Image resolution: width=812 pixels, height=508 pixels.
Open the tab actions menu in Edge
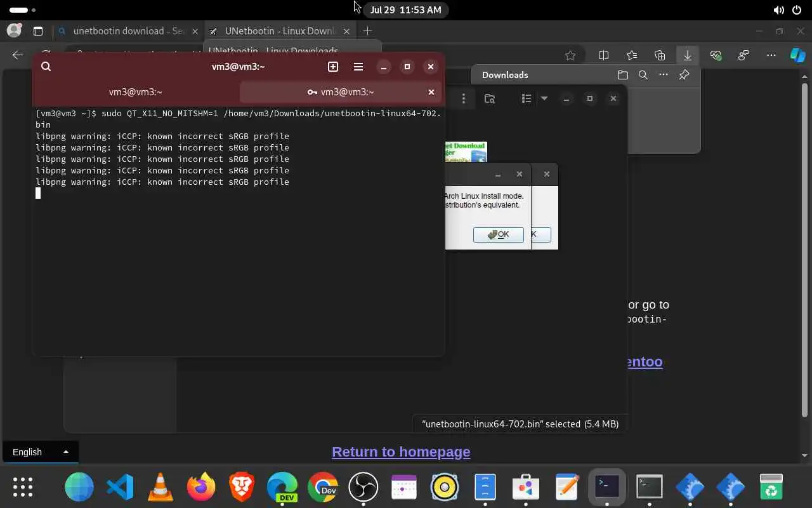pos(37,30)
